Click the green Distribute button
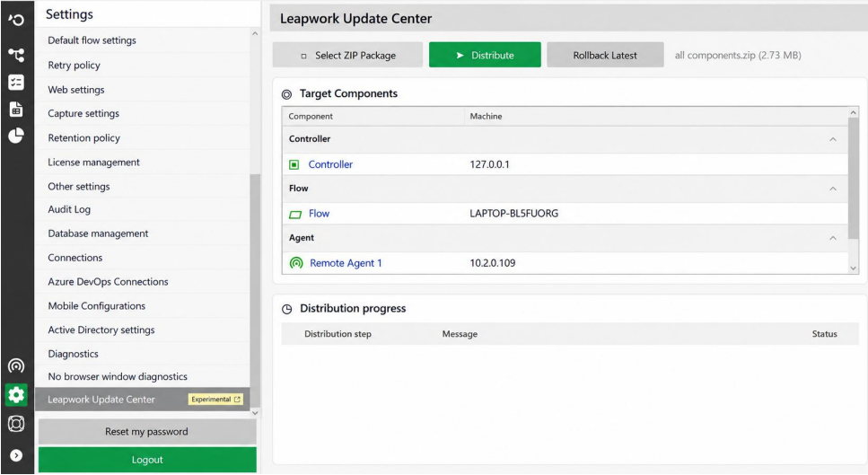 [x=485, y=55]
